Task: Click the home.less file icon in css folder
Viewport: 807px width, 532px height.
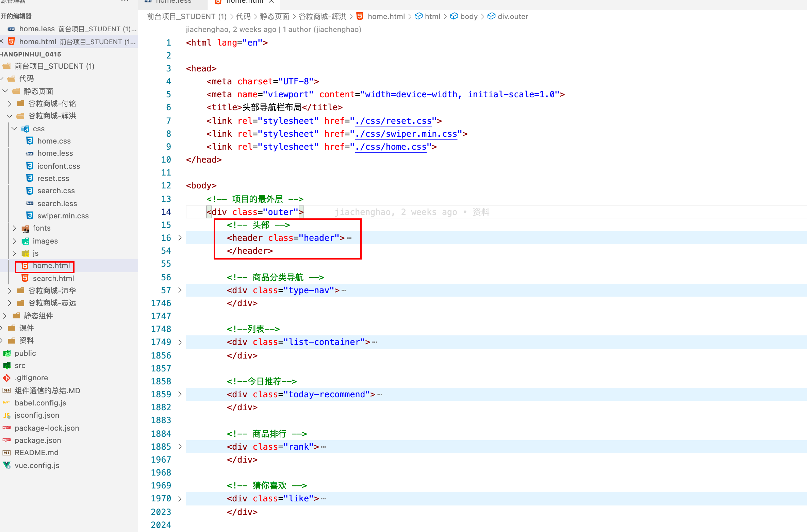Action: point(30,153)
